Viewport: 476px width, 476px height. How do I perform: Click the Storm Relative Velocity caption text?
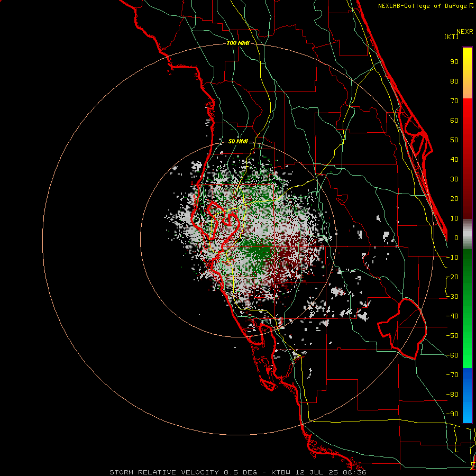(237, 472)
